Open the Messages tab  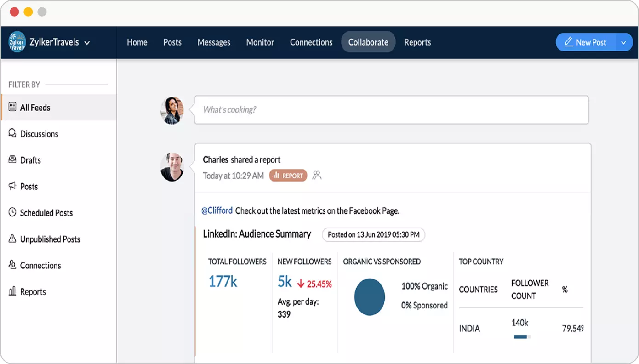214,42
